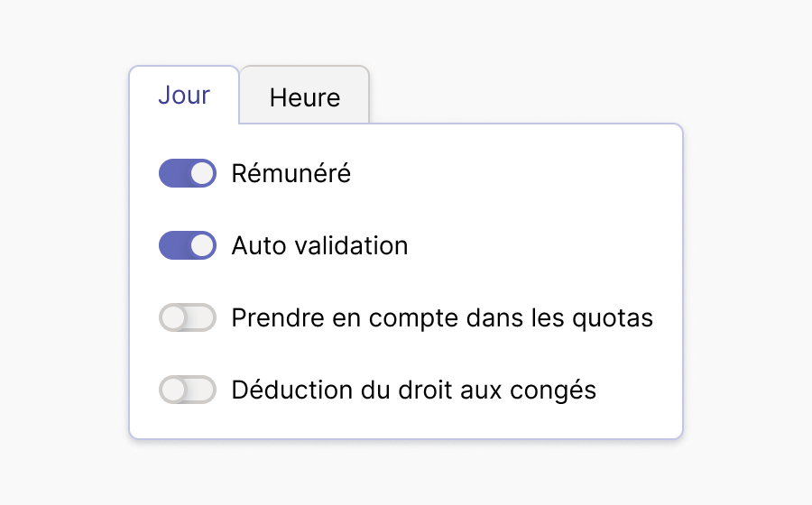Turn off the Auto validation switch
The image size is (812, 505).
(x=188, y=245)
